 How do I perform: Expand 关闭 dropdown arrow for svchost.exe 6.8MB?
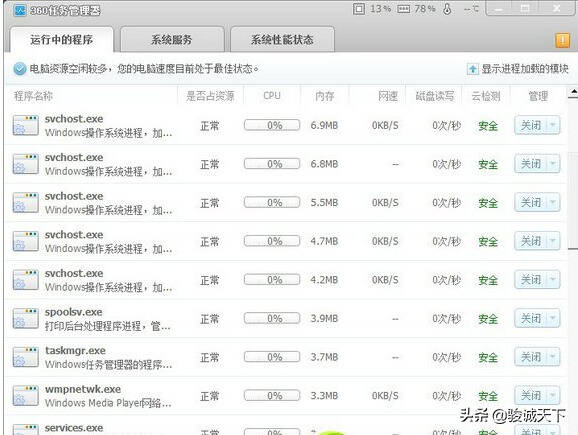click(x=553, y=164)
